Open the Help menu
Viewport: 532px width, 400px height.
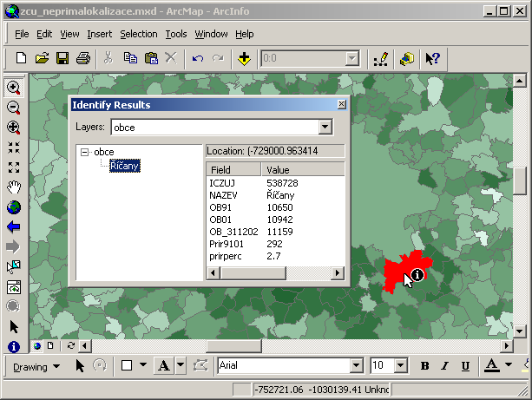[x=245, y=34]
